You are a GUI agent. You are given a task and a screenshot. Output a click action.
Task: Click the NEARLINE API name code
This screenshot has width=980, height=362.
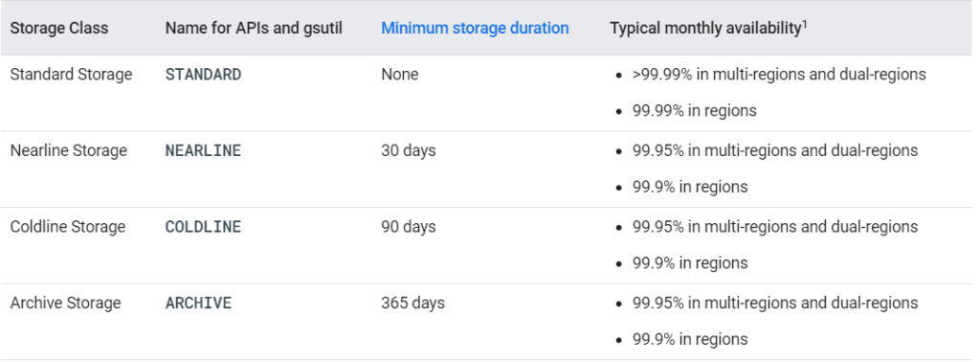tap(203, 150)
